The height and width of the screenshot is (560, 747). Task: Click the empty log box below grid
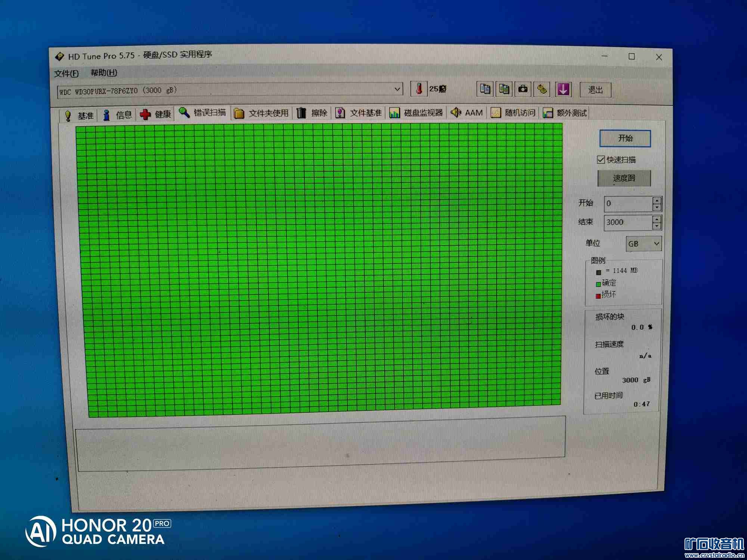coord(320,443)
